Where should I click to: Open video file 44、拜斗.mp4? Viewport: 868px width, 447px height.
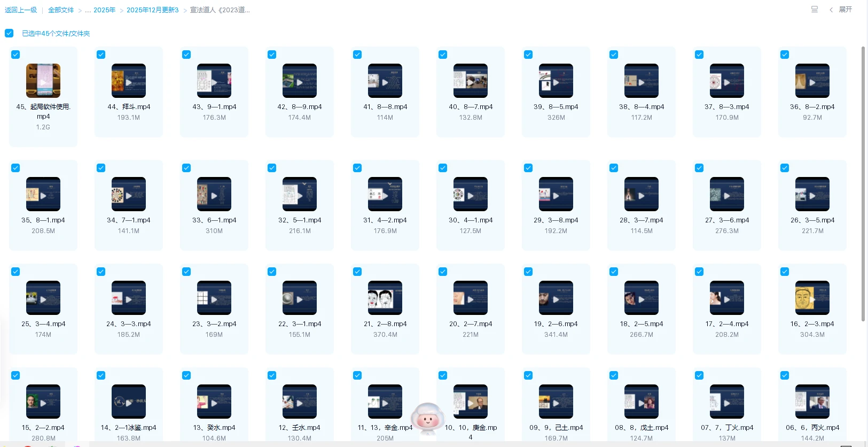[129, 81]
